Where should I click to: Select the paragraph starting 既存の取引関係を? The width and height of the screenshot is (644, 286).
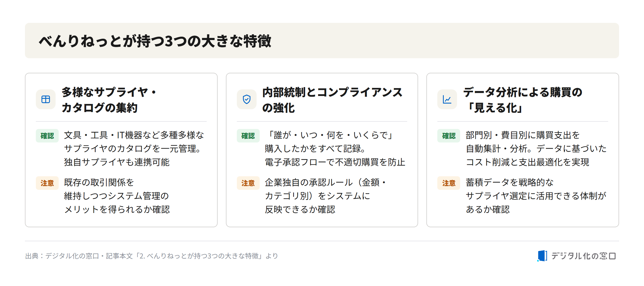pos(117,196)
